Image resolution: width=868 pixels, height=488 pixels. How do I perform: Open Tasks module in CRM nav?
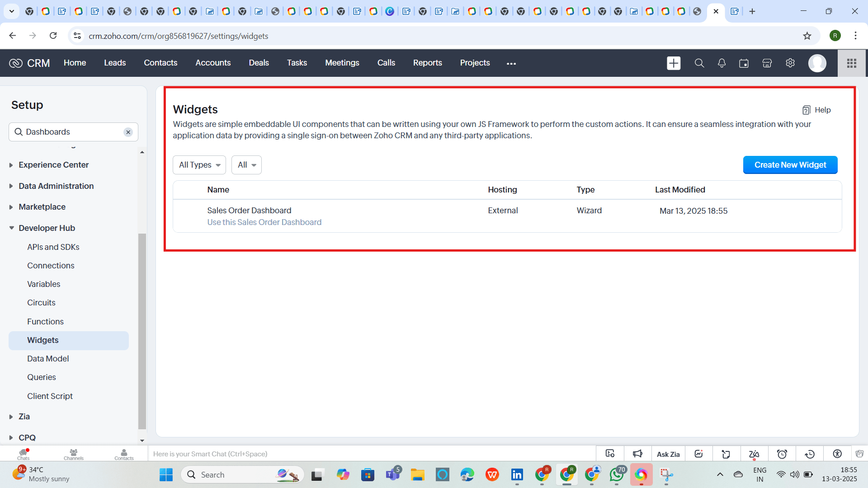coord(297,63)
